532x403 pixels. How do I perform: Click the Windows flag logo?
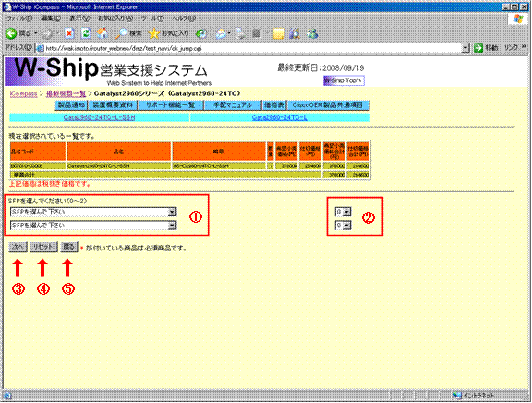pos(518,18)
